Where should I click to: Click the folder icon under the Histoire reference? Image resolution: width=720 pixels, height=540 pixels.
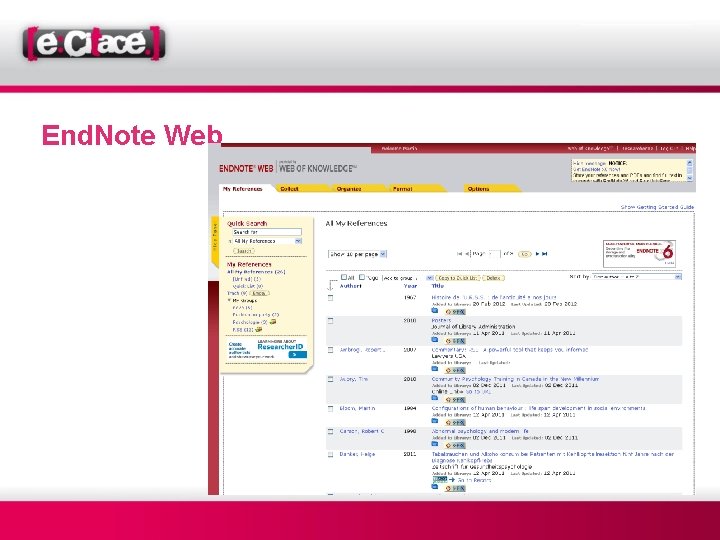click(x=435, y=311)
